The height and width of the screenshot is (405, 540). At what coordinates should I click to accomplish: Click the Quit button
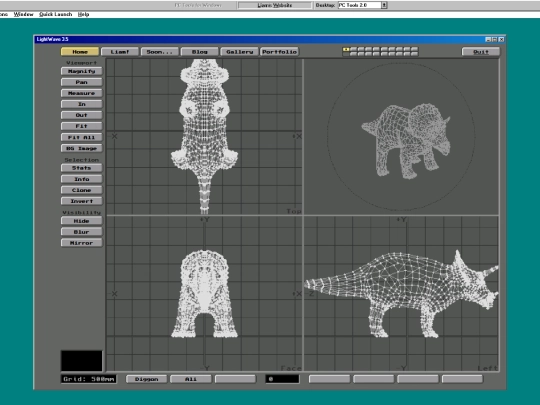[481, 52]
